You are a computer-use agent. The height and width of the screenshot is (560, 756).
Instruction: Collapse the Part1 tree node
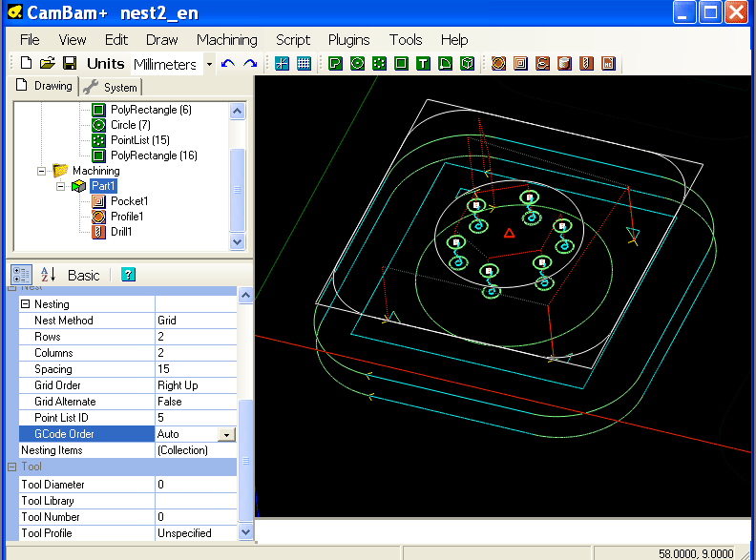click(62, 186)
